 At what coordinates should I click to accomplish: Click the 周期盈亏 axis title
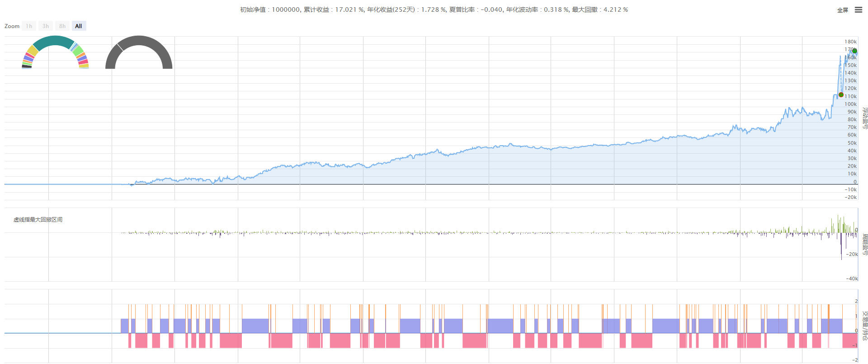pos(864,245)
